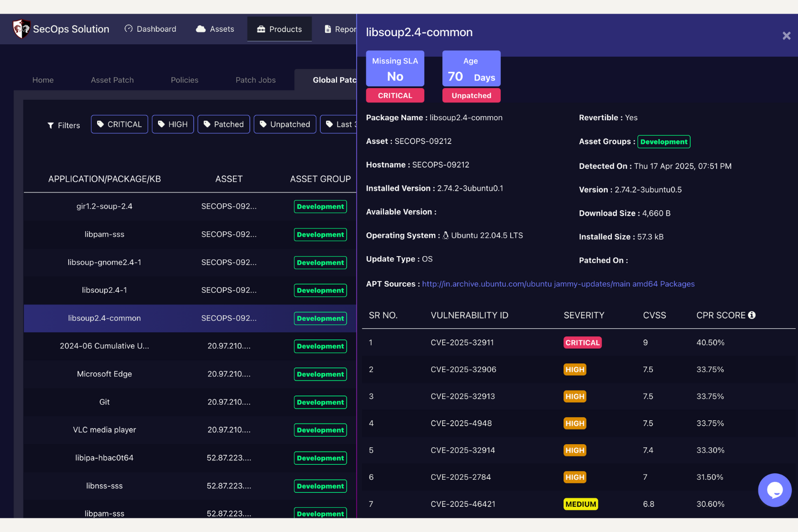Toggle the Patched filter chip
Viewport: 798px width, 532px height.
(223, 124)
